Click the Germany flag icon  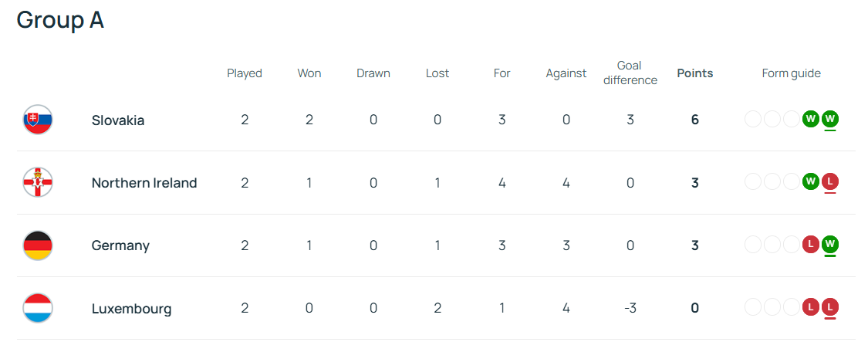pyautogui.click(x=38, y=245)
